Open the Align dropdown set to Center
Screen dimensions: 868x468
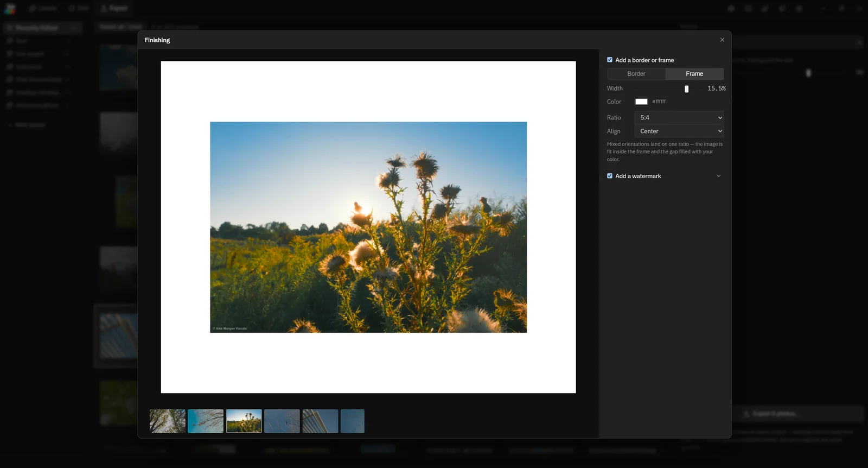pyautogui.click(x=679, y=131)
